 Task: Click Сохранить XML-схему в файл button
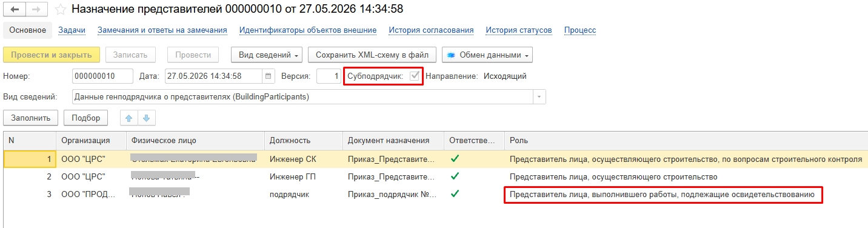[372, 55]
